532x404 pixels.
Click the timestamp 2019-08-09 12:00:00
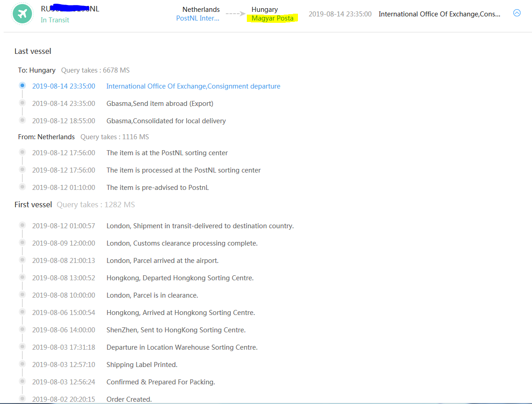63,243
